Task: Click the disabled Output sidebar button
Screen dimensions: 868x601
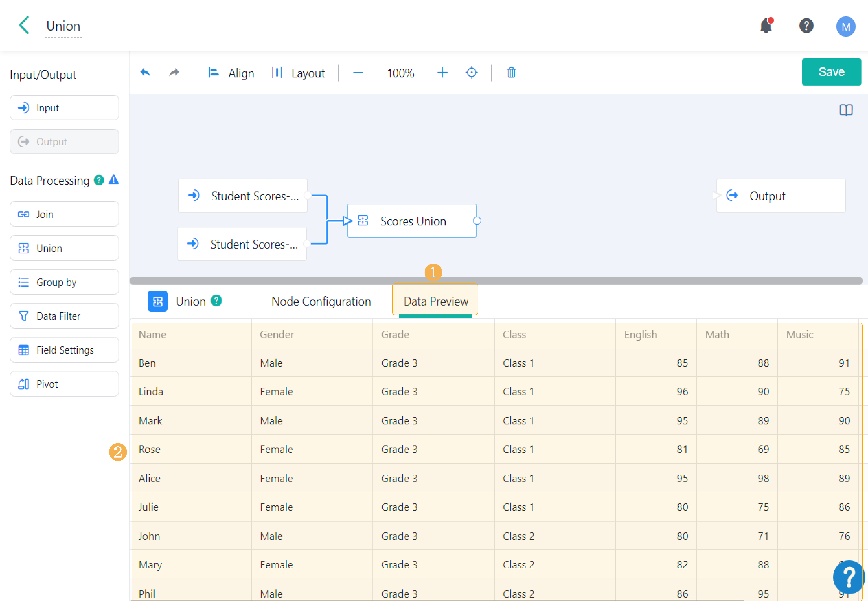Action: (x=64, y=142)
